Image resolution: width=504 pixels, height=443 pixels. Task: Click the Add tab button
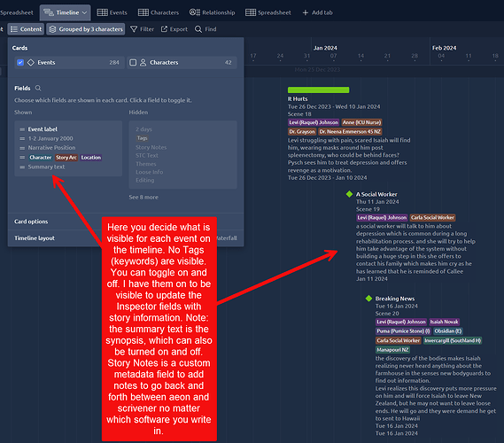318,12
